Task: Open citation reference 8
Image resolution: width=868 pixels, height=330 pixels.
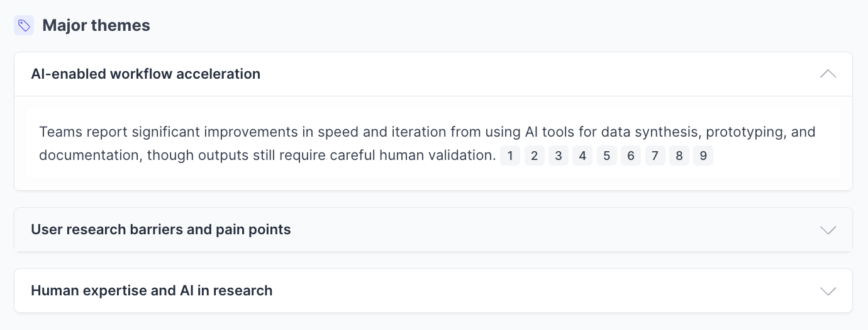Action: pos(679,156)
